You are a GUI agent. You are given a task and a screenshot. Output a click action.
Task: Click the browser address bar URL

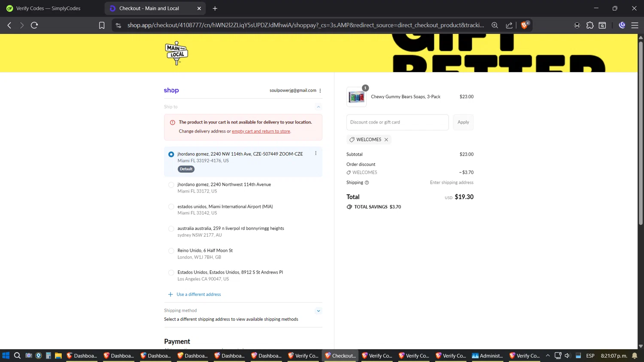click(x=305, y=25)
